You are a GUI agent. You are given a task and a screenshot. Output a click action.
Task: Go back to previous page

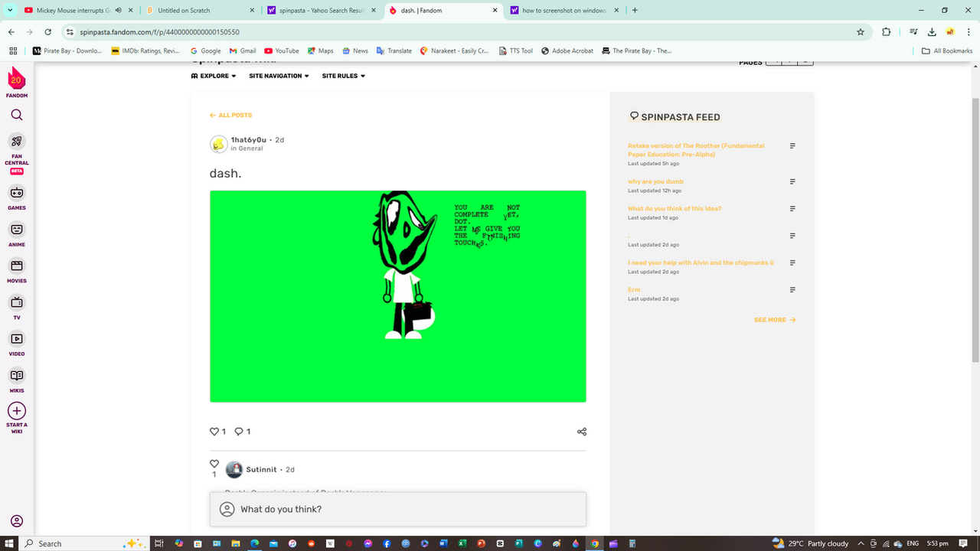(11, 32)
